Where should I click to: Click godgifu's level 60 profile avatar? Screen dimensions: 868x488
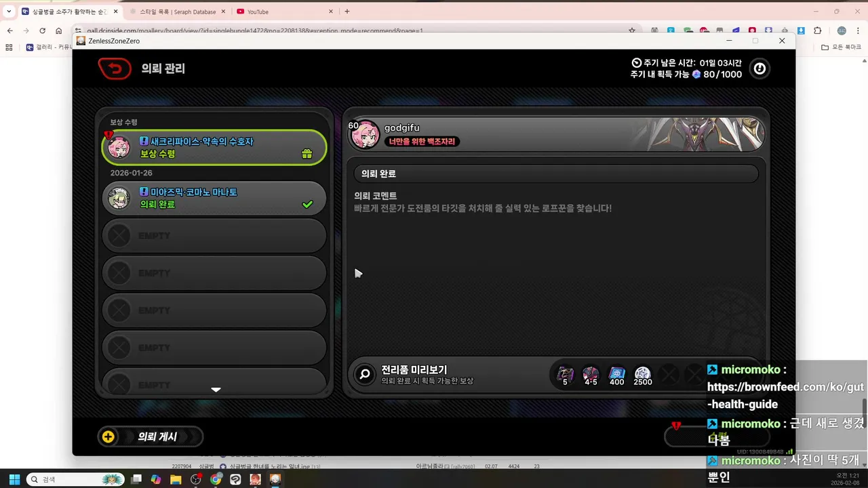coord(365,134)
